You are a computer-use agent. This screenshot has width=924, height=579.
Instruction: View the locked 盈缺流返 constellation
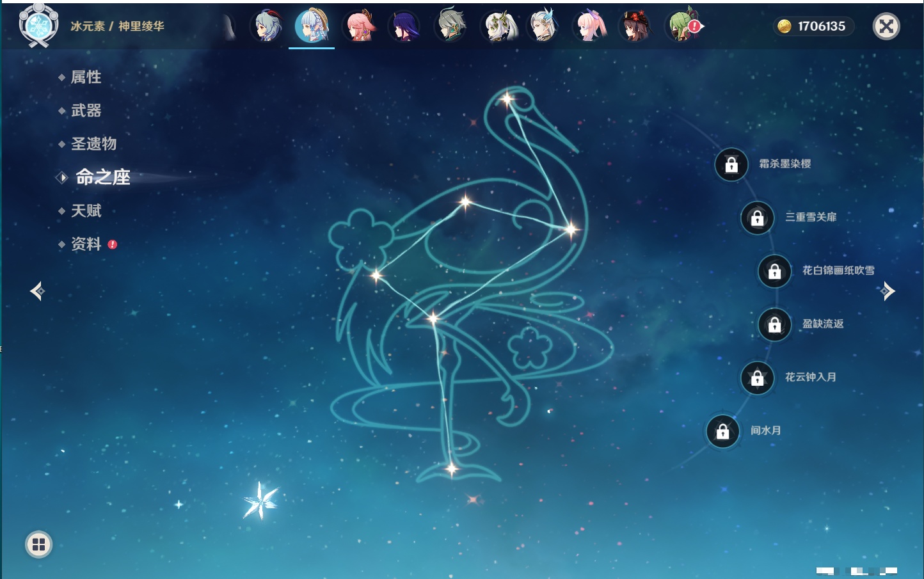[774, 324]
